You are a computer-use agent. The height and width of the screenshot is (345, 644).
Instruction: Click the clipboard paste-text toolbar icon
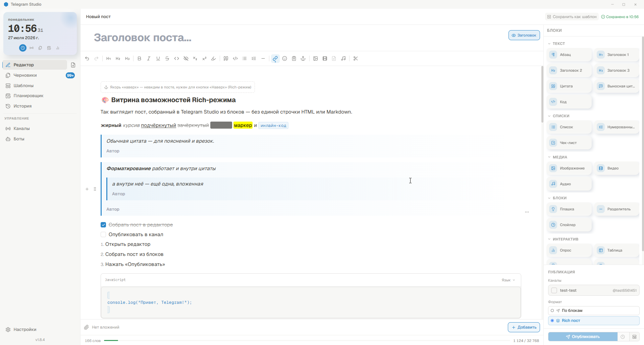point(294,59)
